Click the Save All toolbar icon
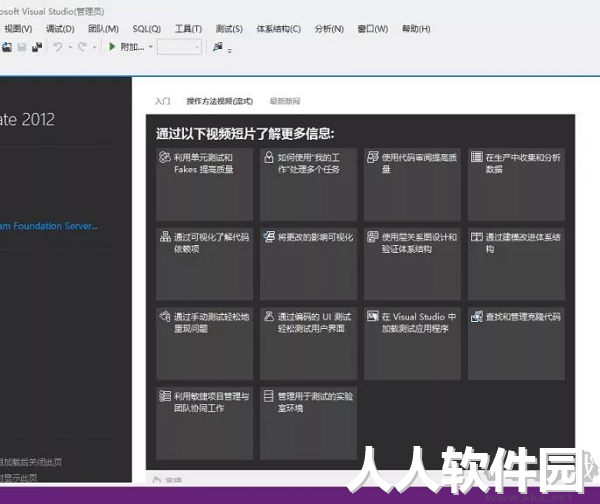600x504 pixels. click(37, 47)
